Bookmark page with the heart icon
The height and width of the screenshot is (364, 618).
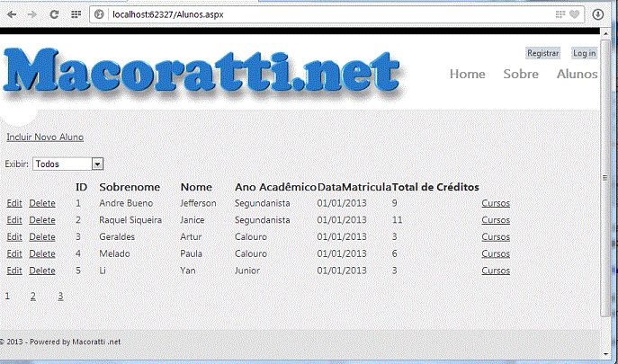pyautogui.click(x=574, y=14)
